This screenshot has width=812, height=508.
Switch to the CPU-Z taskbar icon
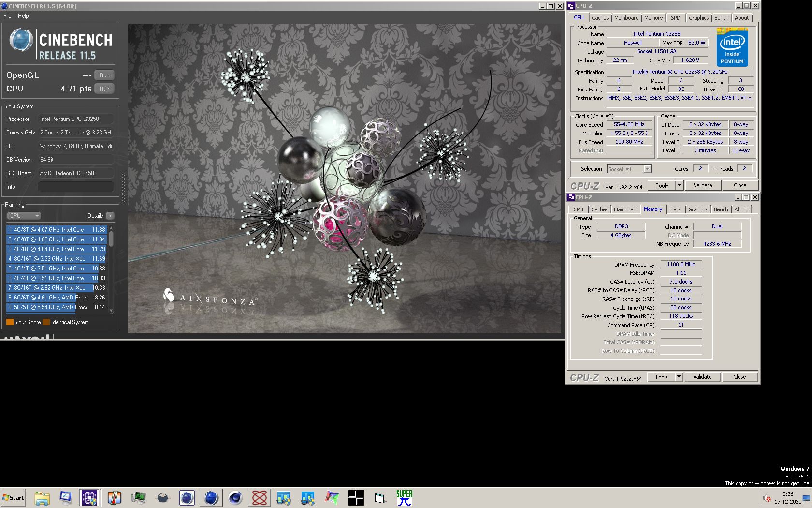coord(90,497)
